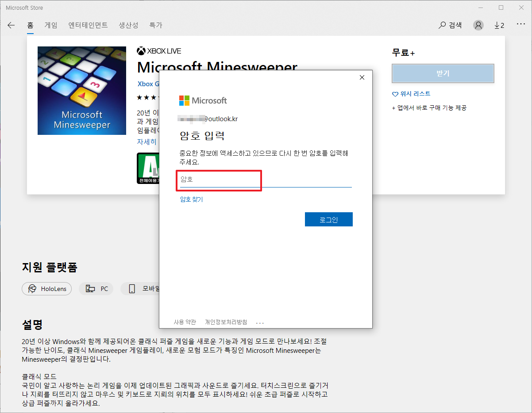Click the 클래식 모드 text
This screenshot has width=532, height=413.
pyautogui.click(x=39, y=376)
